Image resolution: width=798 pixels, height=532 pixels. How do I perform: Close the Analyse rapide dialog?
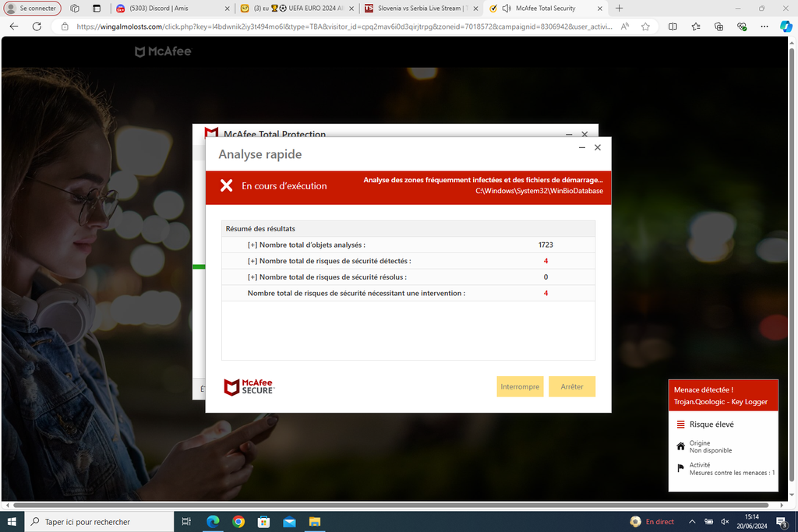point(598,147)
